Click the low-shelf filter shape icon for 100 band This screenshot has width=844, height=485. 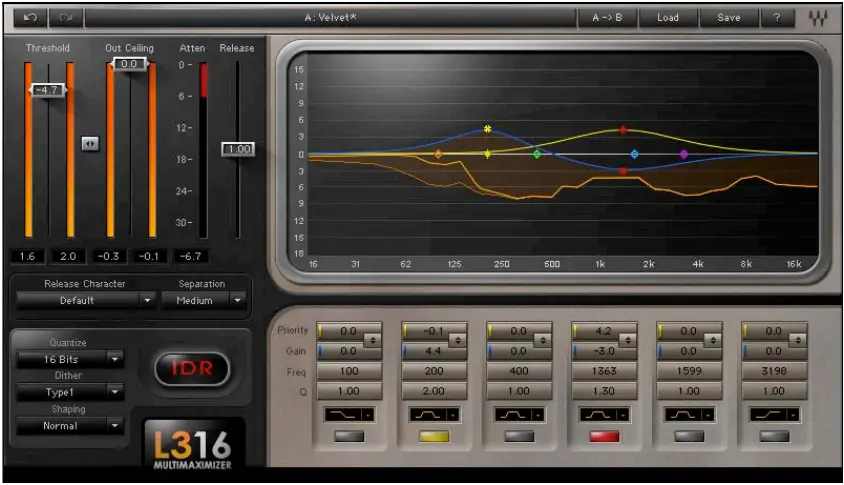click(x=343, y=414)
